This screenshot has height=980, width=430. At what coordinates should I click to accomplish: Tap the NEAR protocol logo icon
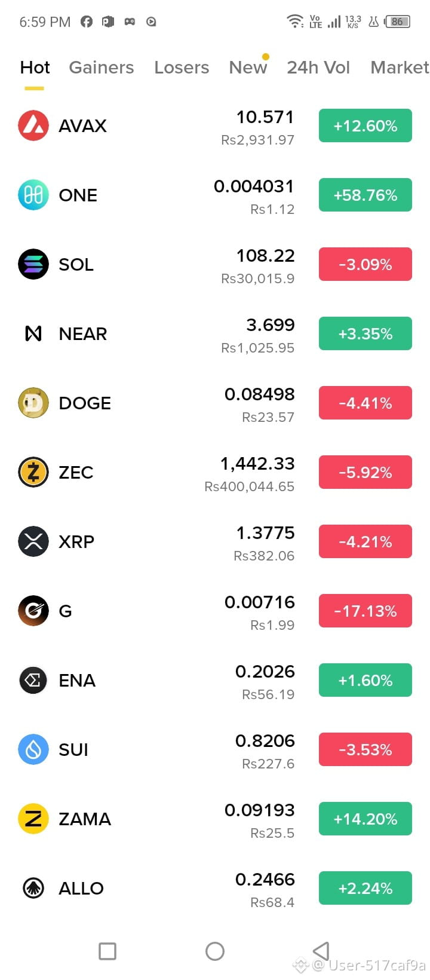click(33, 333)
